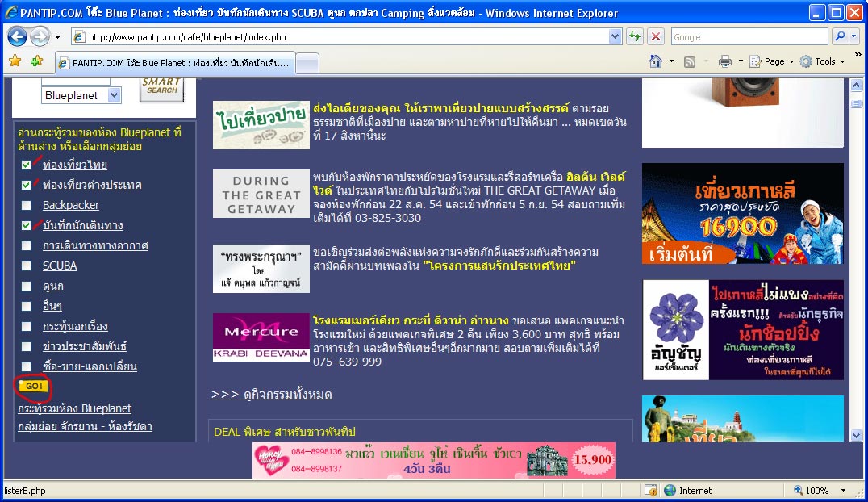Run search with the magnifier icon
Screen dimensions: 868x502
tap(840, 36)
